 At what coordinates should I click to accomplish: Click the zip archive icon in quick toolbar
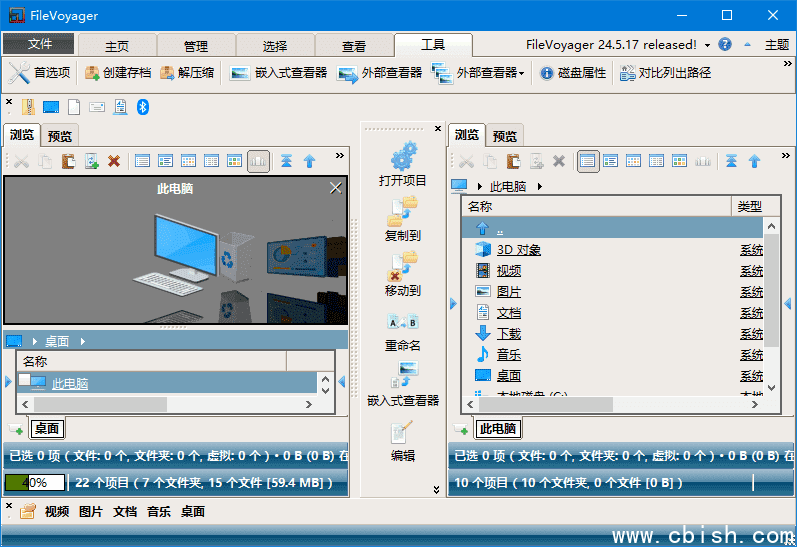tap(28, 107)
